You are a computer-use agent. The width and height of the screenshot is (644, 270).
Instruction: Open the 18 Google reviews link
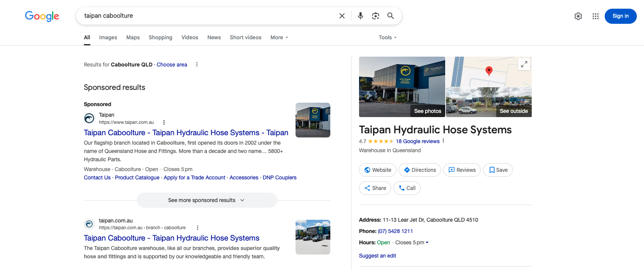tap(418, 141)
